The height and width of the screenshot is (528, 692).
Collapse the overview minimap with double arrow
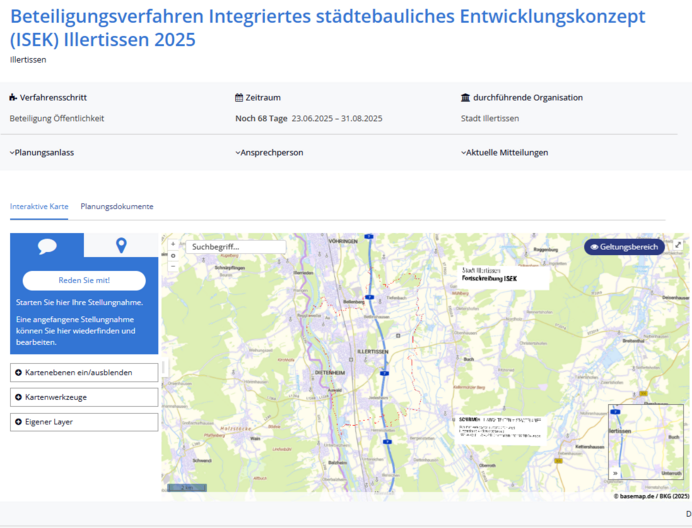coord(615,473)
